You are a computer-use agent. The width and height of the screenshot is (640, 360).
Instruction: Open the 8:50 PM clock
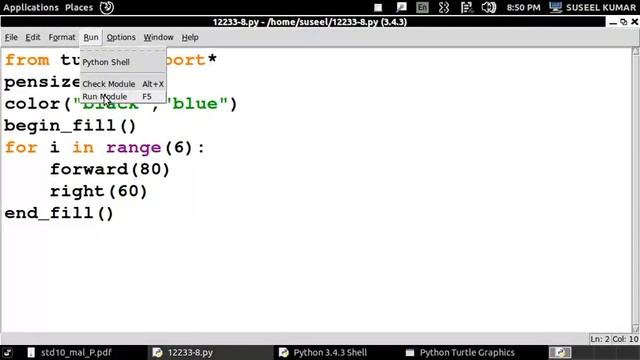(x=523, y=7)
